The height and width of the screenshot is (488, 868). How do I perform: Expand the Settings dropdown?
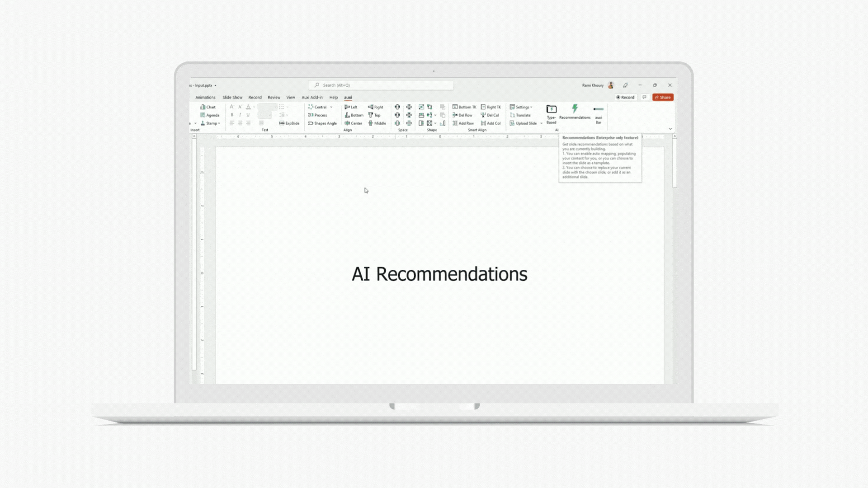pyautogui.click(x=531, y=108)
